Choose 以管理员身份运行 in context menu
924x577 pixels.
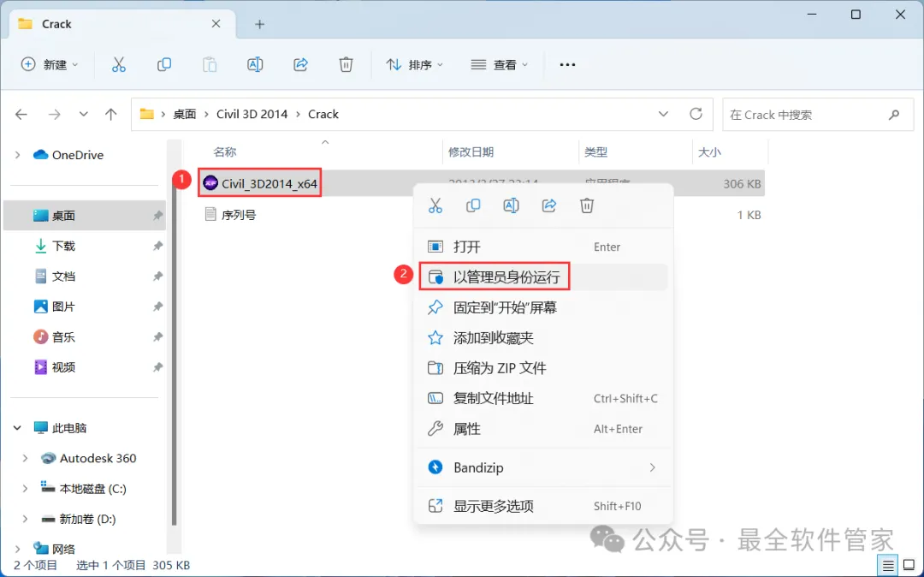coord(543,277)
